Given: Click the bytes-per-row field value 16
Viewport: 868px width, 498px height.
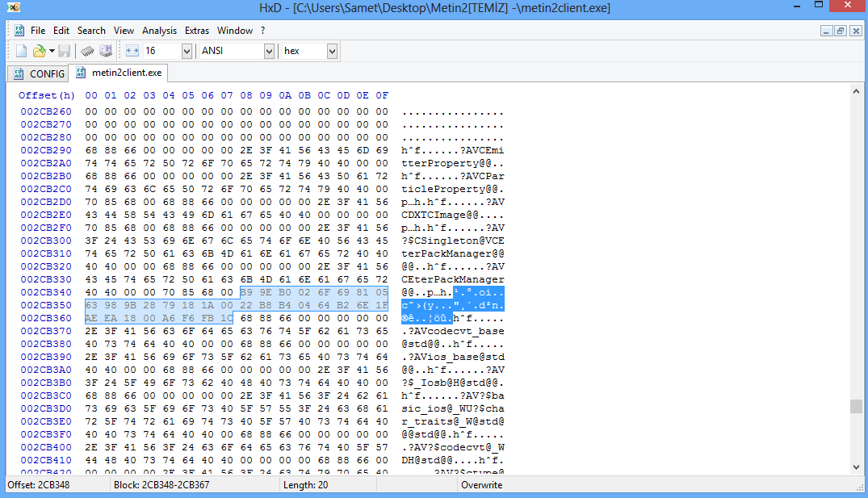Looking at the screenshot, I should click(x=161, y=51).
